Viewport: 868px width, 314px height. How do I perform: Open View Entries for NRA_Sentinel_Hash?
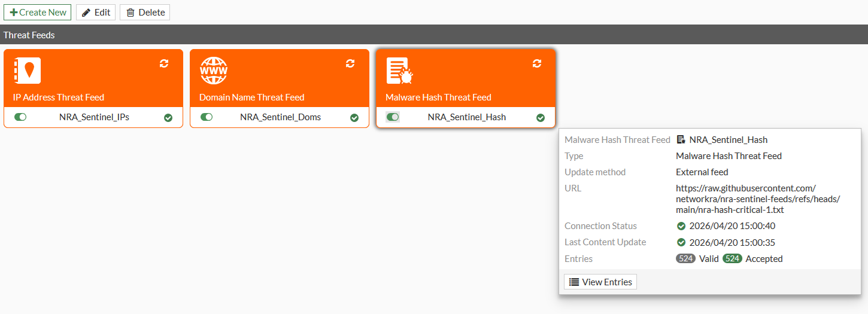pyautogui.click(x=600, y=282)
